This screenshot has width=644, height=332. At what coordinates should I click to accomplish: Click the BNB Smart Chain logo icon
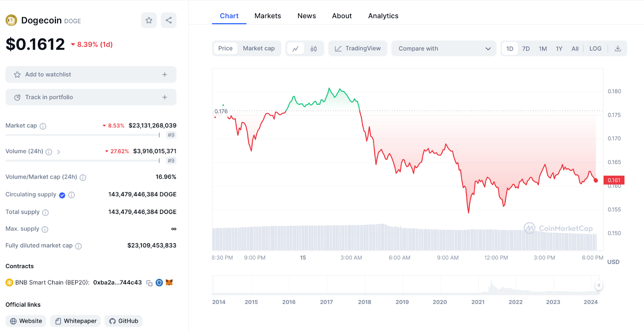[x=9, y=283]
